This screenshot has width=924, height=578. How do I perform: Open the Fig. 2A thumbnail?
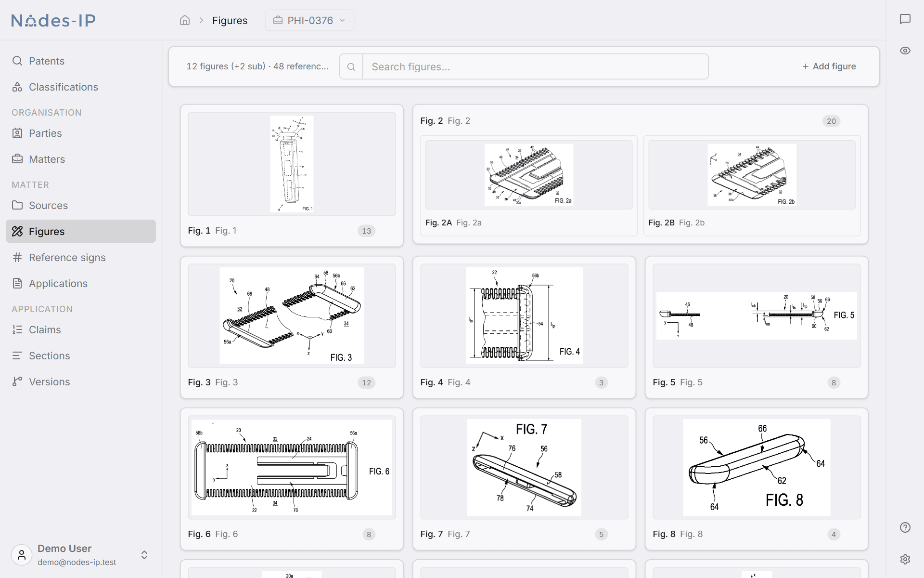(529, 175)
